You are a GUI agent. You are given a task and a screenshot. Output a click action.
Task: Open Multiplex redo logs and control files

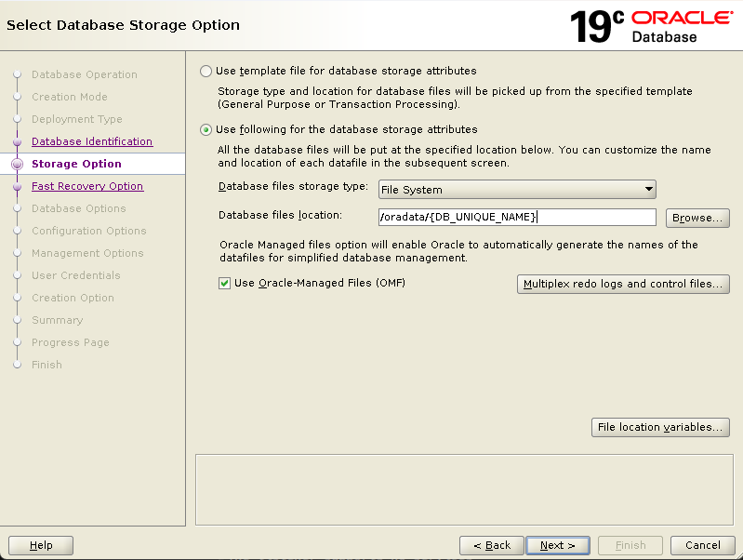(623, 284)
